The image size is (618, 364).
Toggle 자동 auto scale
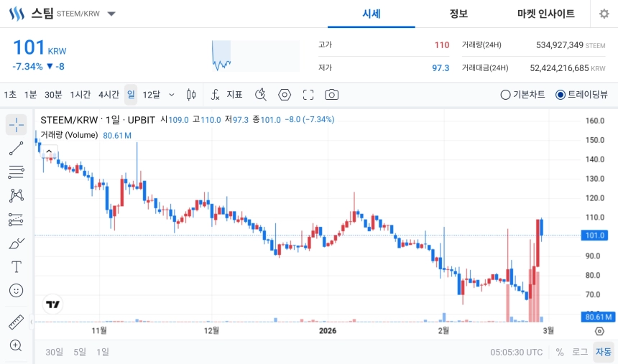(x=604, y=352)
